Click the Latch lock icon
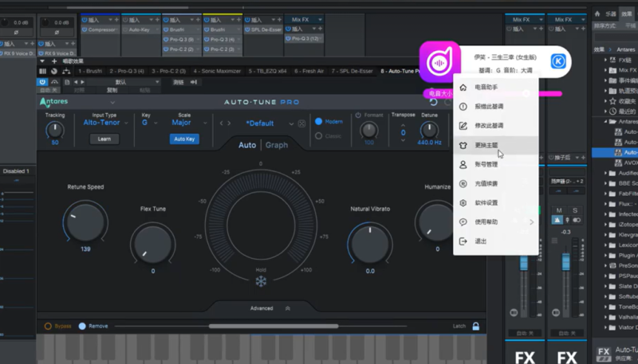The height and width of the screenshot is (364, 638). pyautogui.click(x=475, y=327)
